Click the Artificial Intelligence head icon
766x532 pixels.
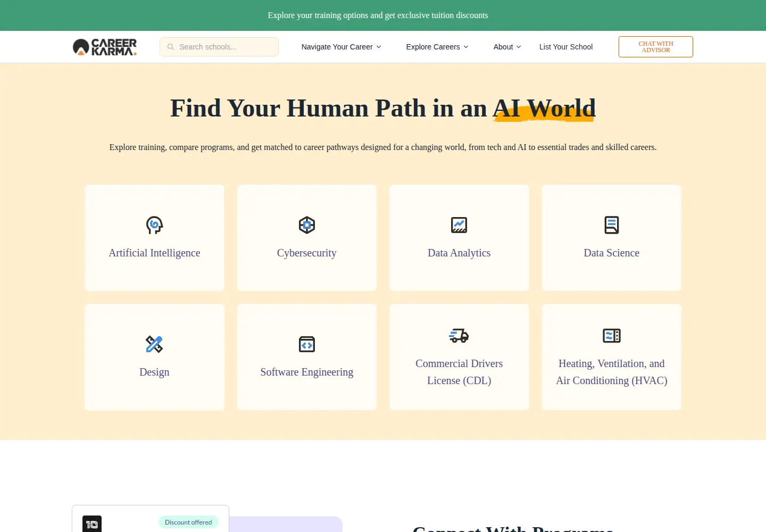[154, 225]
